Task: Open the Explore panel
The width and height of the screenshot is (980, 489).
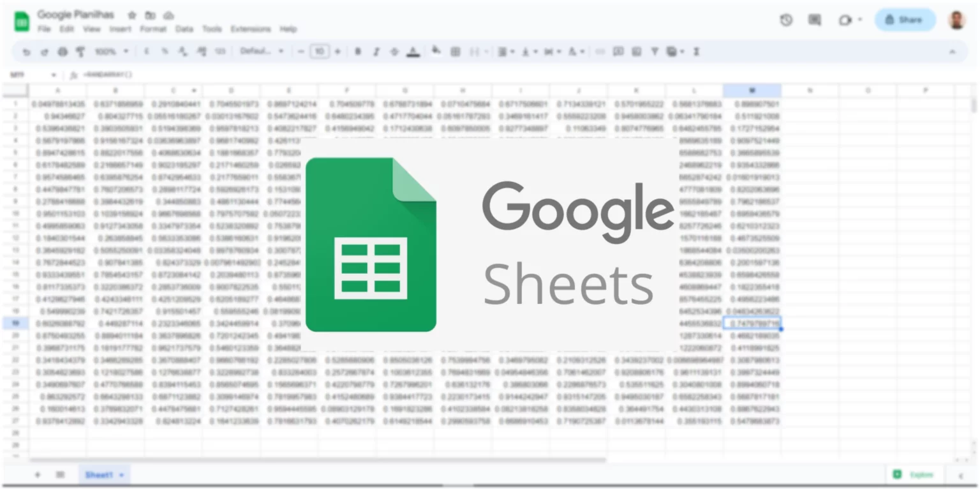Action: pyautogui.click(x=914, y=475)
